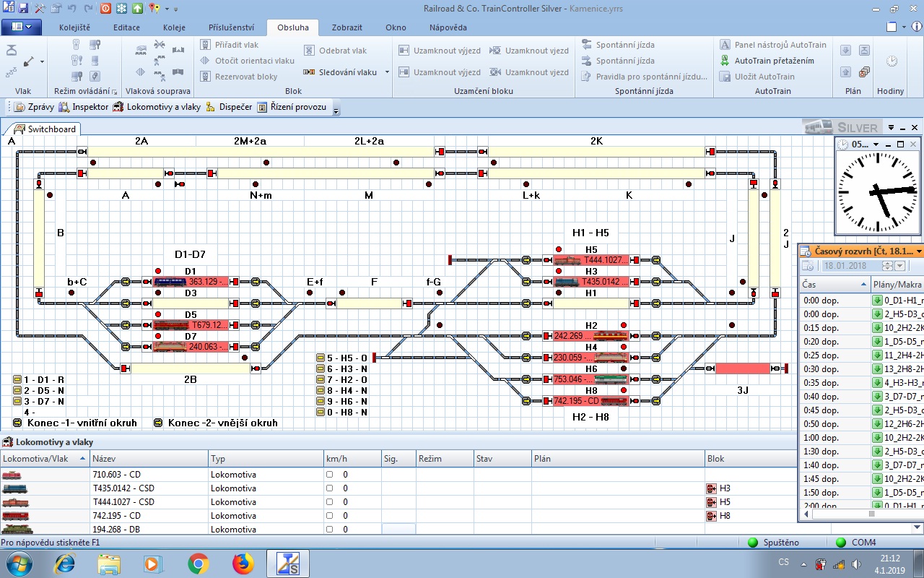This screenshot has width=924, height=578.
Task: Click COM4 status indicator
Action: pyautogui.click(x=855, y=543)
